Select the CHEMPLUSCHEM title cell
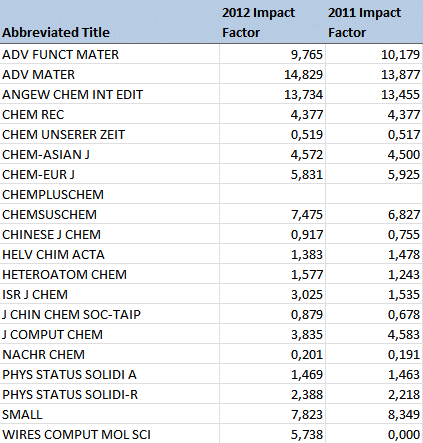The width and height of the screenshot is (423, 443). (110, 194)
